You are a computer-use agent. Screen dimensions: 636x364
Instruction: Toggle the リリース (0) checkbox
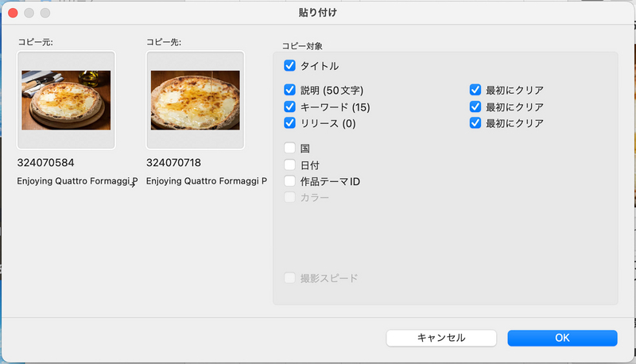coord(289,123)
